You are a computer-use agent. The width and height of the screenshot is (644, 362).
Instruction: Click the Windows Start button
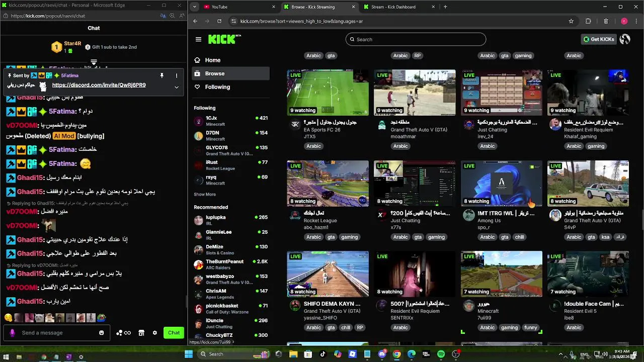pyautogui.click(x=189, y=354)
